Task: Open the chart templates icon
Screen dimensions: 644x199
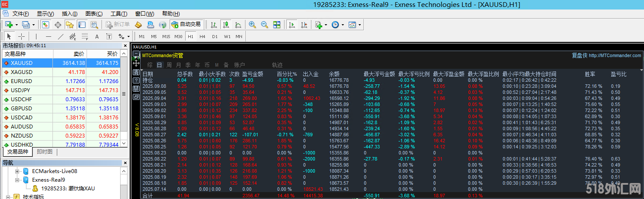Action: click(x=352, y=25)
